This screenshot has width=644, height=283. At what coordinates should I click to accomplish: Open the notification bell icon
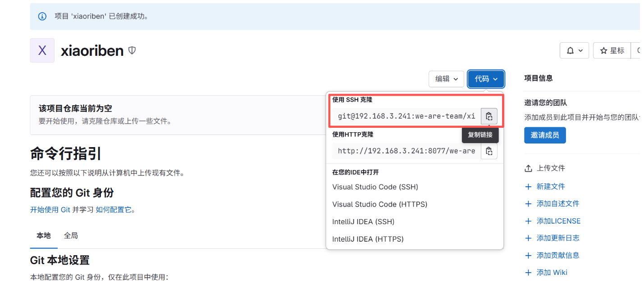(x=571, y=50)
